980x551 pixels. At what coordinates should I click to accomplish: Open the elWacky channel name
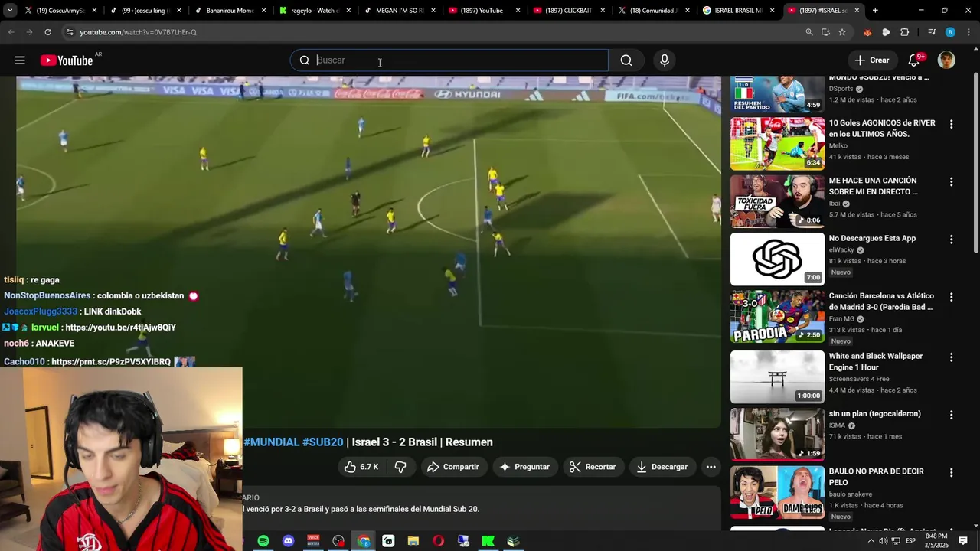click(841, 249)
